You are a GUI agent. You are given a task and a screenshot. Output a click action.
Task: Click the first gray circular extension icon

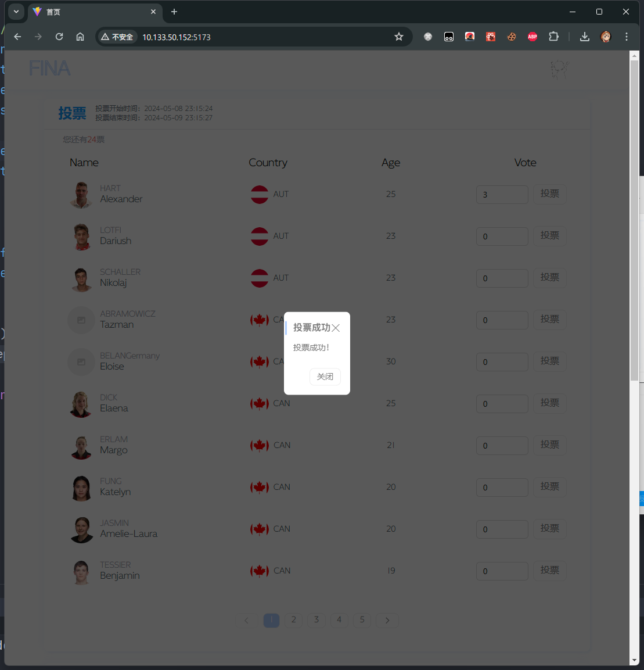pos(428,37)
